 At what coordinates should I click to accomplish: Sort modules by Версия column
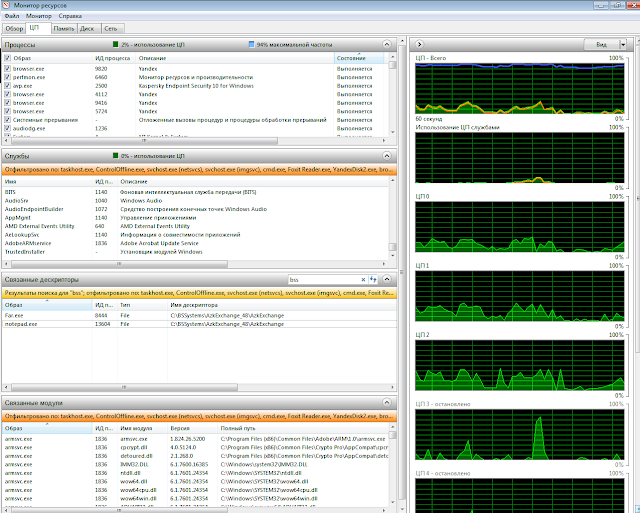pos(192,428)
